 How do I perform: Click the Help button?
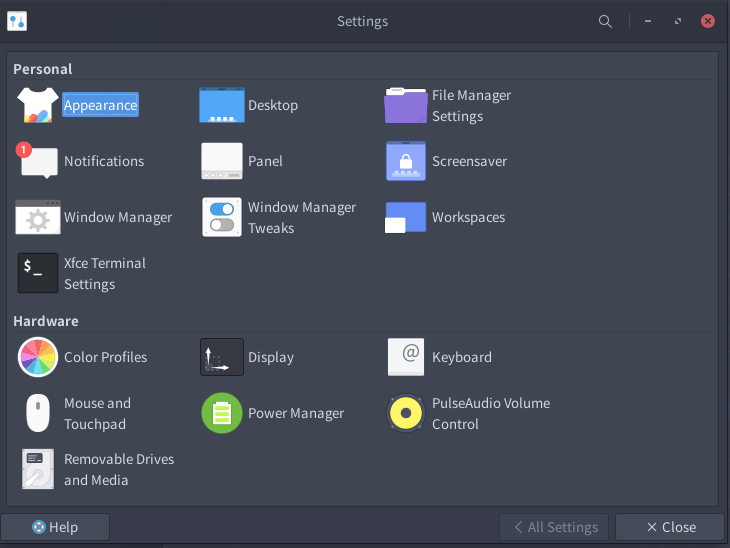point(55,527)
